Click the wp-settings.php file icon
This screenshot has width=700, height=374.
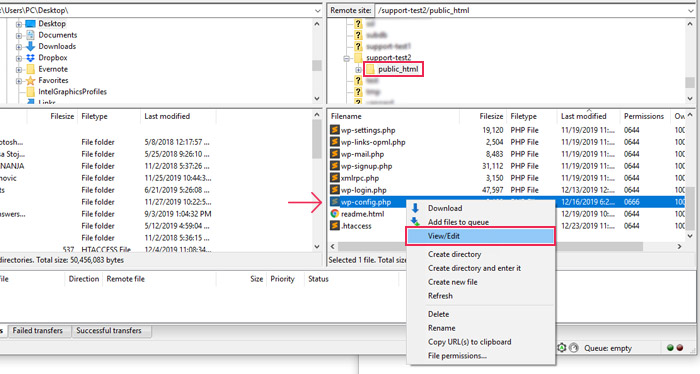point(335,130)
